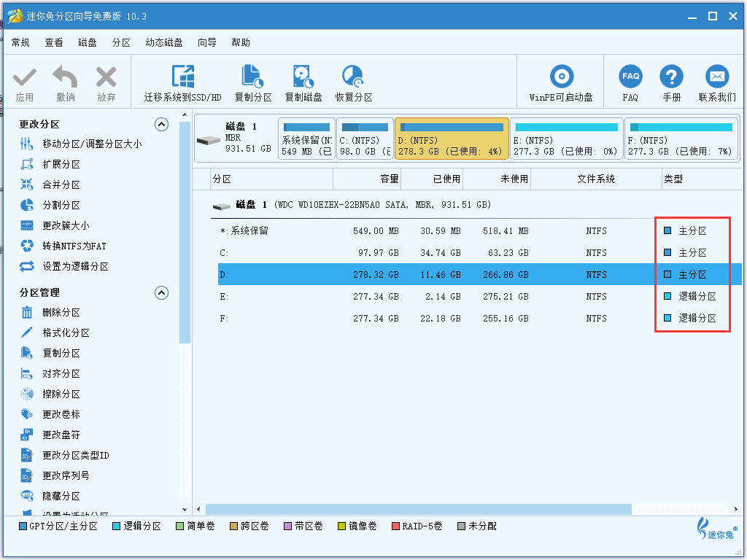Open the View (查看) menu

(54, 43)
